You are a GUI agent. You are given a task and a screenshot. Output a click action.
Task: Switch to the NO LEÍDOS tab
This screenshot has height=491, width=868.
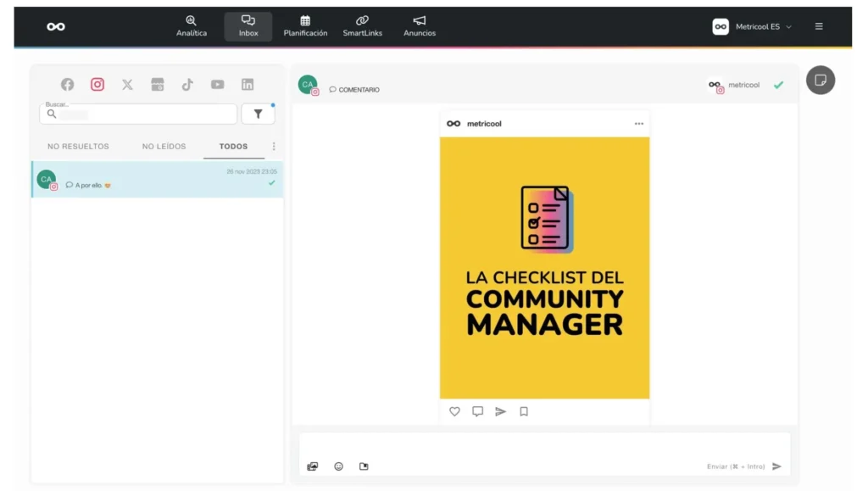[164, 146]
